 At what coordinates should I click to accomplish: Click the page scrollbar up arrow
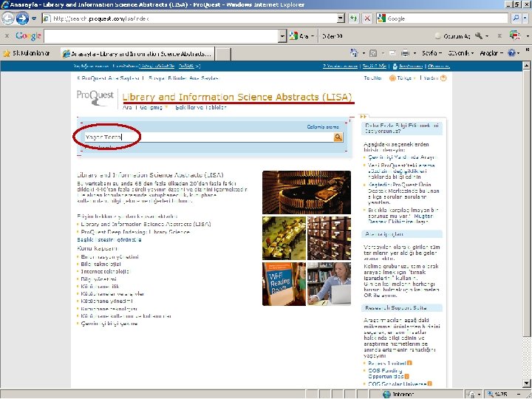point(526,66)
